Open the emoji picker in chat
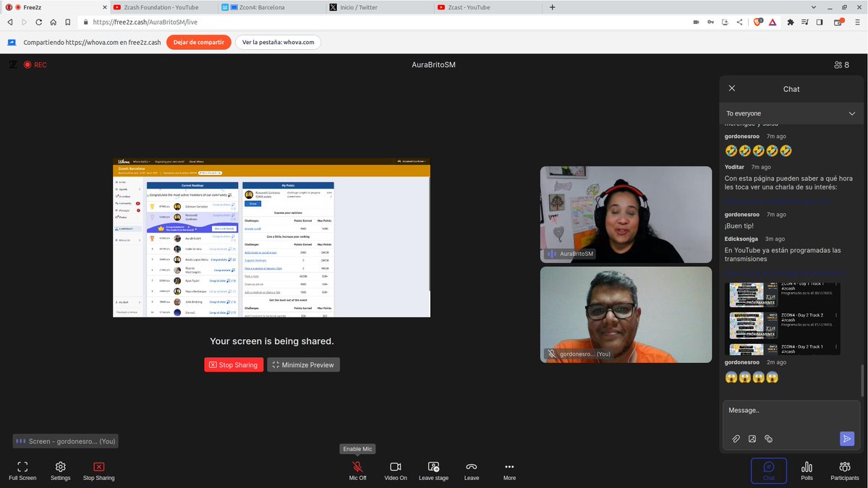868x488 pixels. tap(769, 439)
